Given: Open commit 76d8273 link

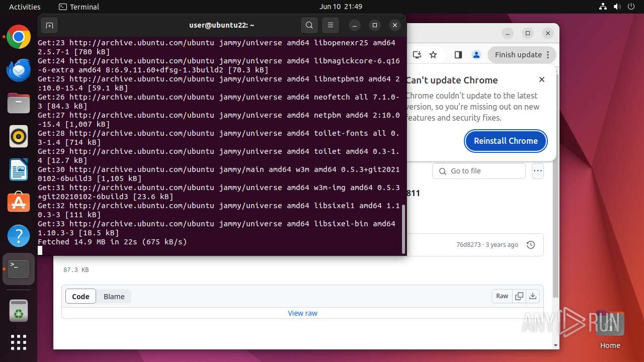Looking at the screenshot, I should (x=468, y=245).
